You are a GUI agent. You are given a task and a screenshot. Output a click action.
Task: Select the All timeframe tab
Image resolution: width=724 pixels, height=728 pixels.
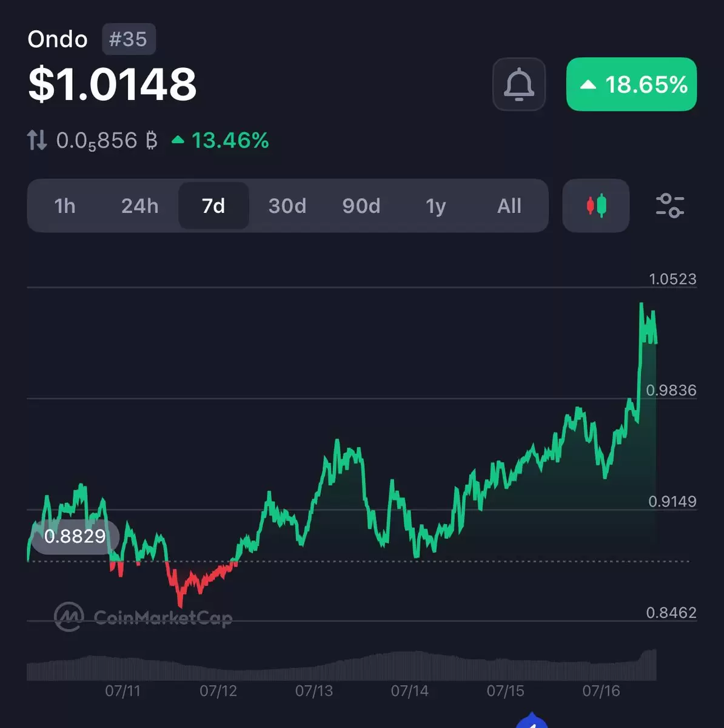[509, 206]
